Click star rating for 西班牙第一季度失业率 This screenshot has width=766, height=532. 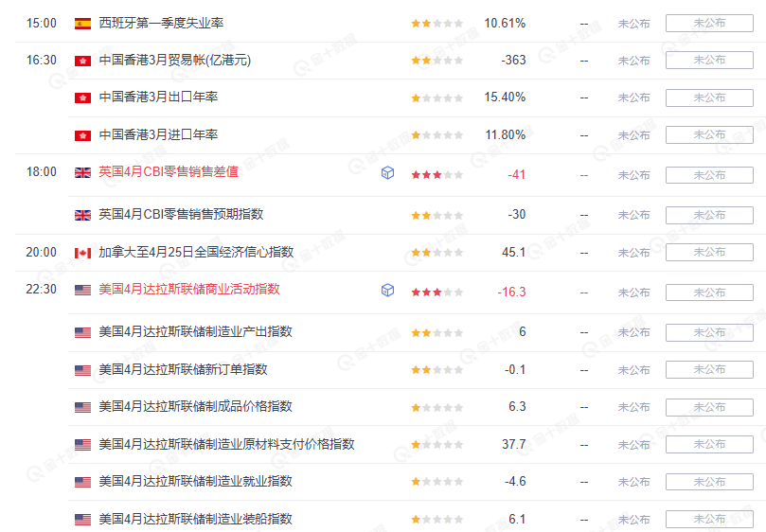(436, 24)
